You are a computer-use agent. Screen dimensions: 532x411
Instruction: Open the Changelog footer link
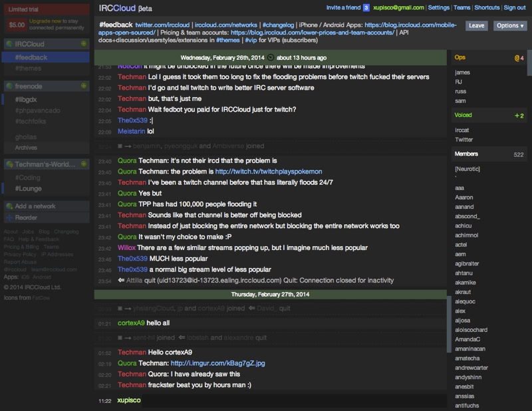click(66, 231)
